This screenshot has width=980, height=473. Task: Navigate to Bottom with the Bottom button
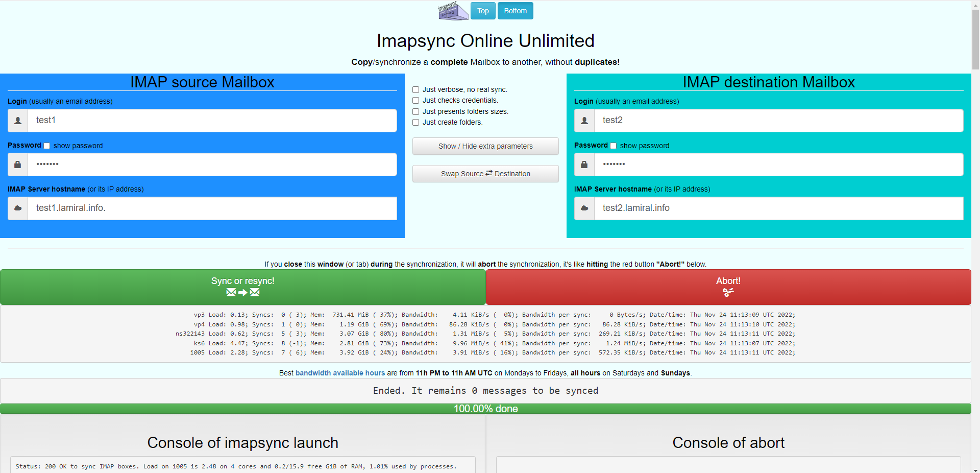(x=515, y=11)
